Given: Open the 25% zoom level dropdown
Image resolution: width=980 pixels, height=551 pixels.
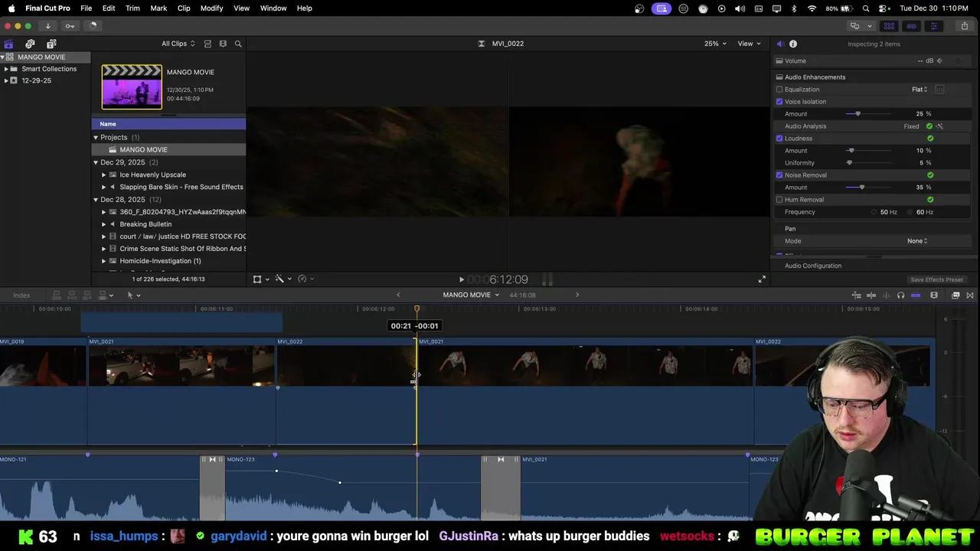Looking at the screenshot, I should pyautogui.click(x=715, y=44).
